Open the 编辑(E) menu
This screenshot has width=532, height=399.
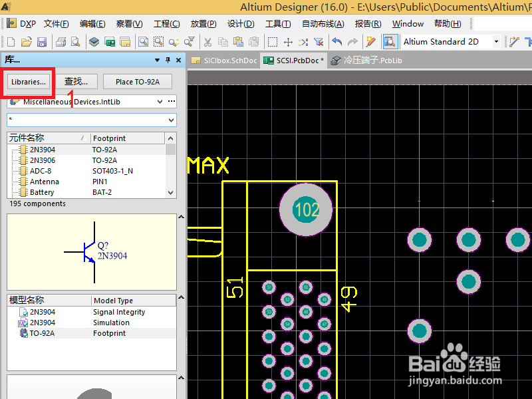[92, 23]
